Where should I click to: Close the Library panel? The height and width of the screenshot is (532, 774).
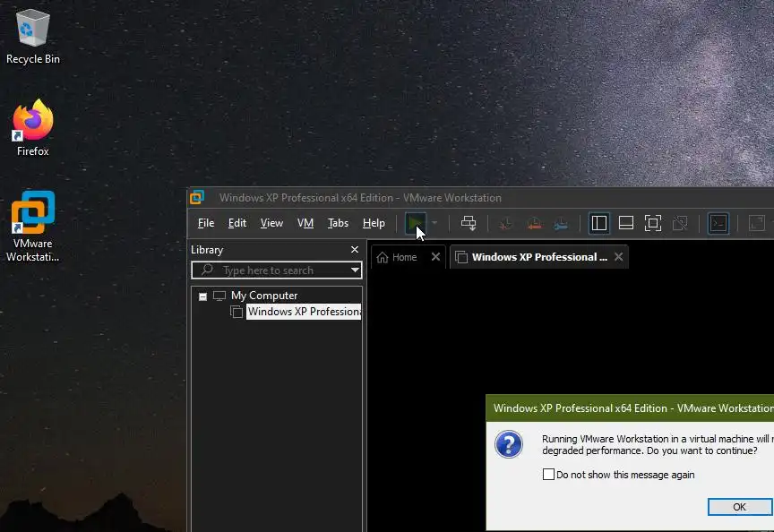[x=355, y=250]
